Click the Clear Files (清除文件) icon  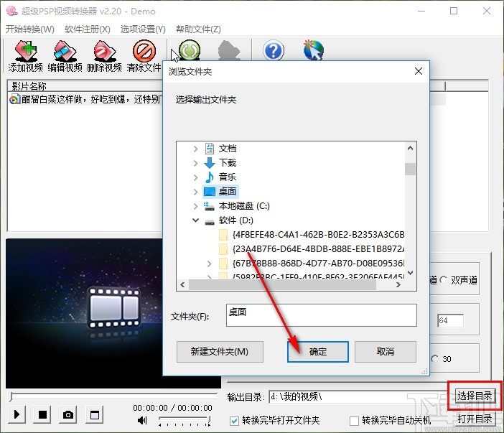(144, 50)
